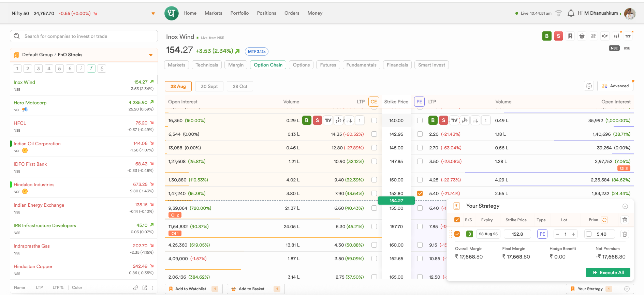Click the basket icon beside the Sell button
The height and width of the screenshot is (295, 644).
click(582, 36)
